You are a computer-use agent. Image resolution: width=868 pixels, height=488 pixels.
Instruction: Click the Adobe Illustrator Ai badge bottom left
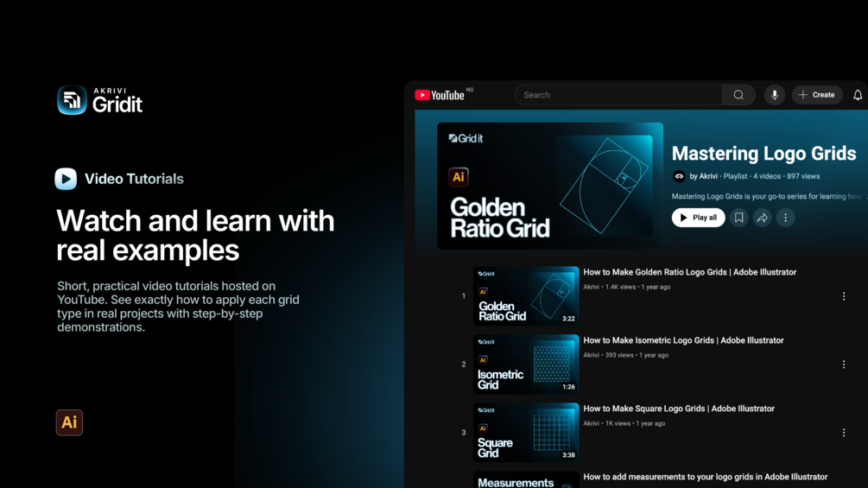[69, 422]
